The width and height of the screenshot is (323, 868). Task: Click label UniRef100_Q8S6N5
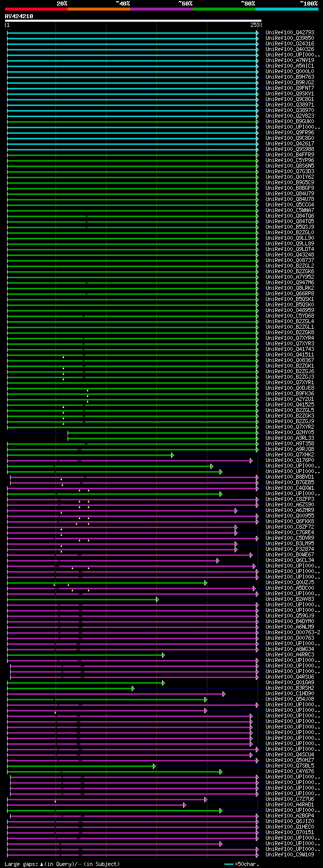[290, 166]
